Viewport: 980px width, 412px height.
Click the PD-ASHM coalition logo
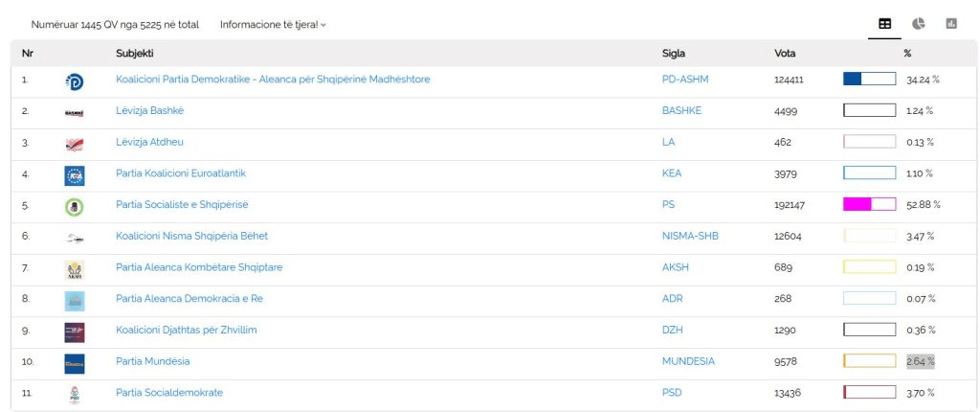[74, 81]
